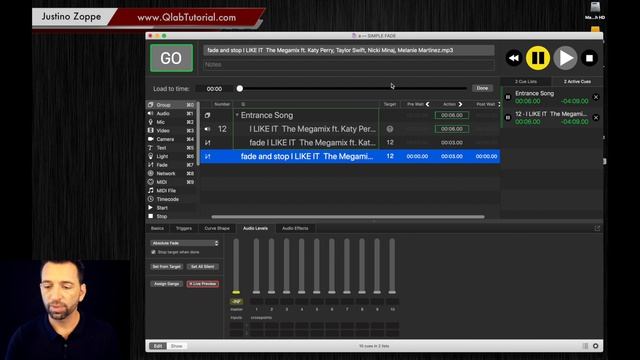640x360 pixels.
Task: Select the Group cue icon in toolbox
Action: [x=151, y=105]
